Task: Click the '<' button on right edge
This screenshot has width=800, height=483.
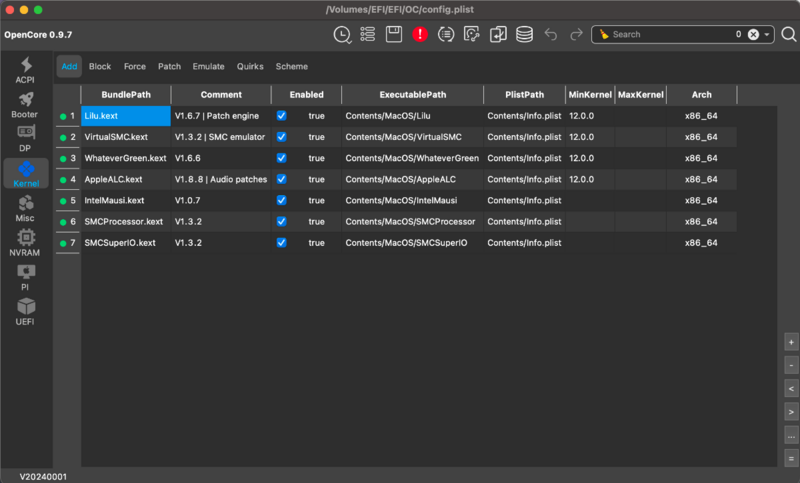Action: pyautogui.click(x=791, y=388)
